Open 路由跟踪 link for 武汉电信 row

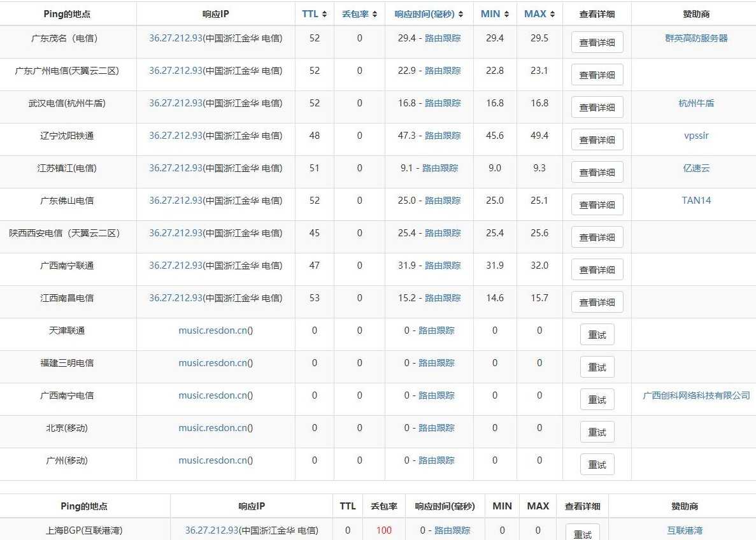[x=443, y=103]
